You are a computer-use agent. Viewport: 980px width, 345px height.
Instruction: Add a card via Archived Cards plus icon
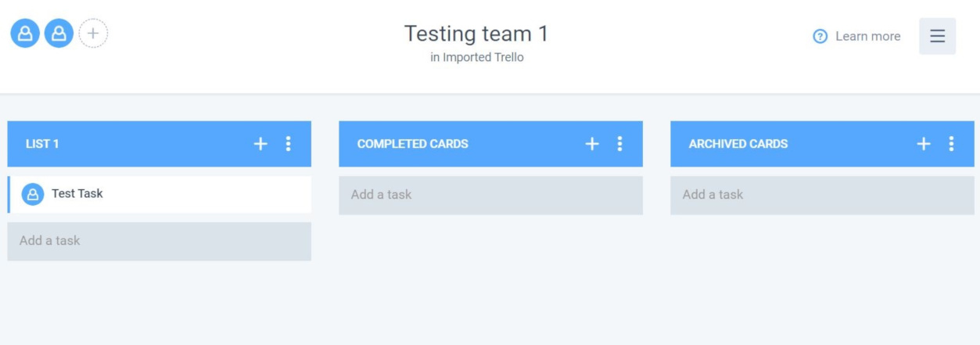tap(924, 144)
